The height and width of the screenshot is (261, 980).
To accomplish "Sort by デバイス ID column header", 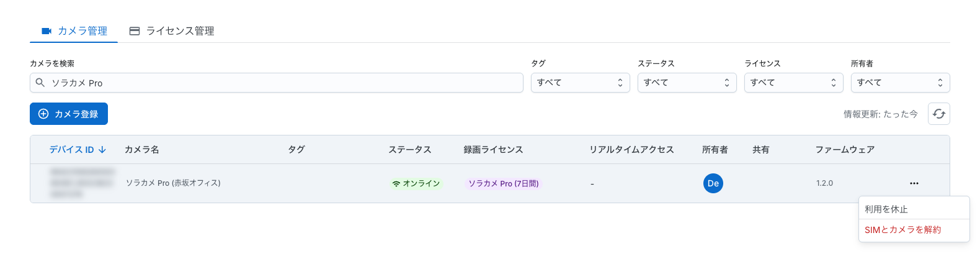I will tap(78, 150).
